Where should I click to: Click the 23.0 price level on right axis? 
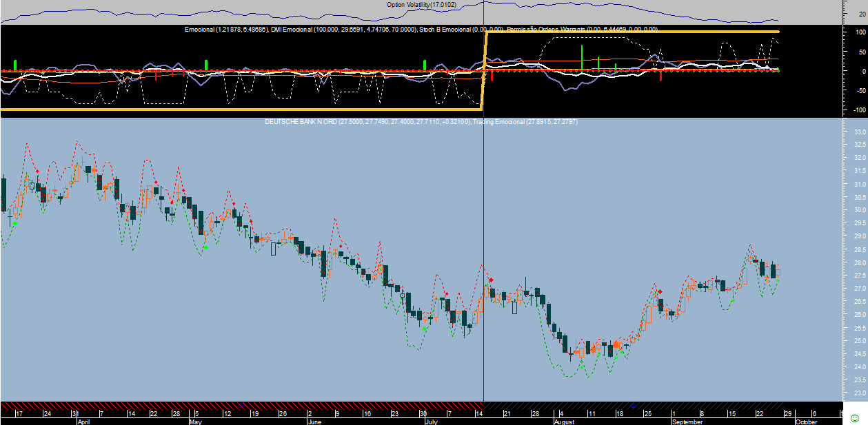click(860, 393)
